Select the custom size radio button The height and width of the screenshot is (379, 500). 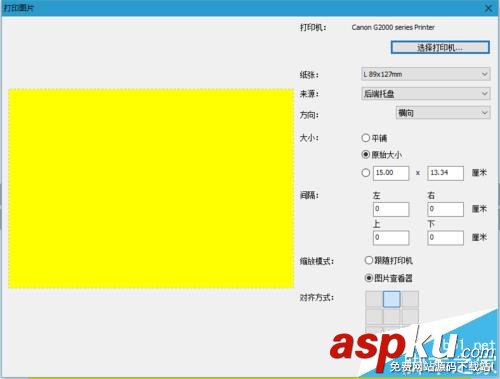(x=366, y=173)
